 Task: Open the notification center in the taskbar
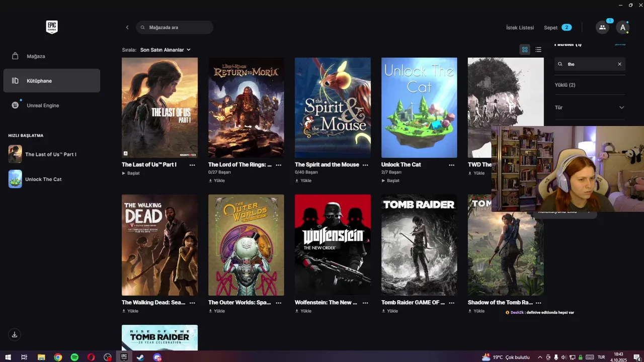pos(636,357)
